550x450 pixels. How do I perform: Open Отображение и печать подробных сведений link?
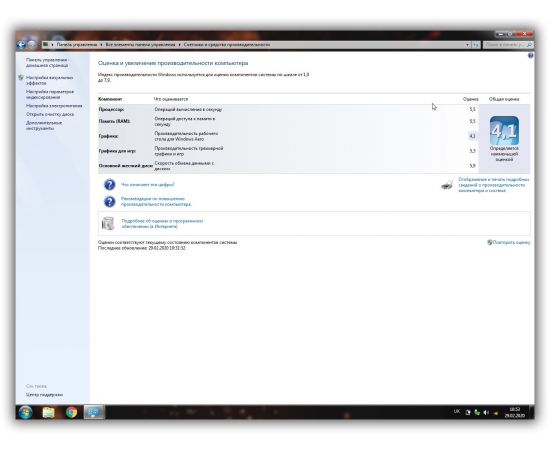coord(494,185)
